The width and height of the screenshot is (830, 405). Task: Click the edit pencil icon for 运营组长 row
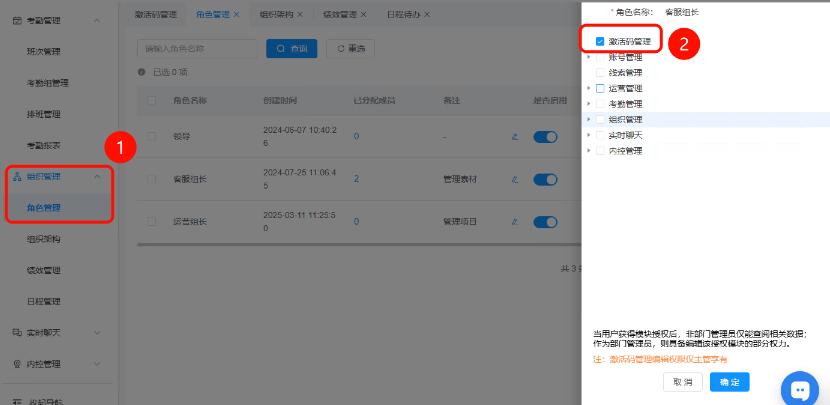coord(515,221)
